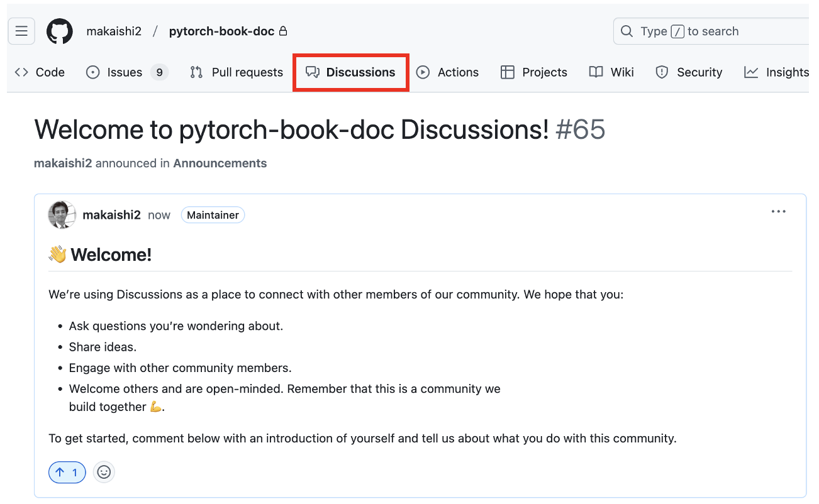Click the Insights graph icon
819x504 pixels.
click(751, 72)
